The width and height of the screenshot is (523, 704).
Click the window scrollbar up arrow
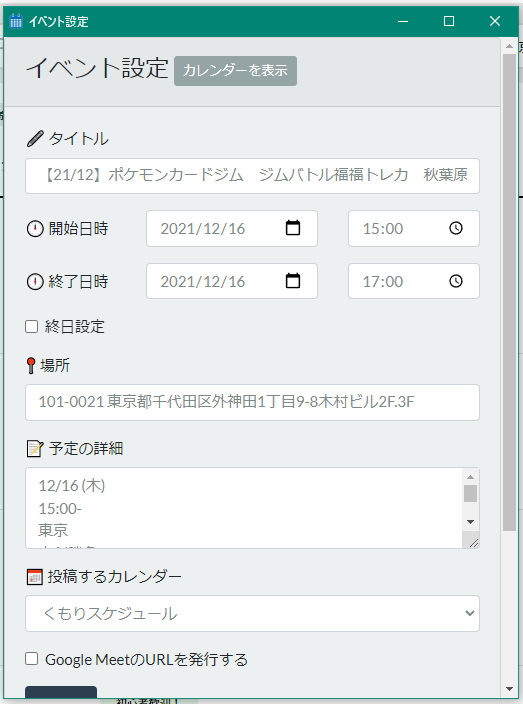pyautogui.click(x=509, y=46)
